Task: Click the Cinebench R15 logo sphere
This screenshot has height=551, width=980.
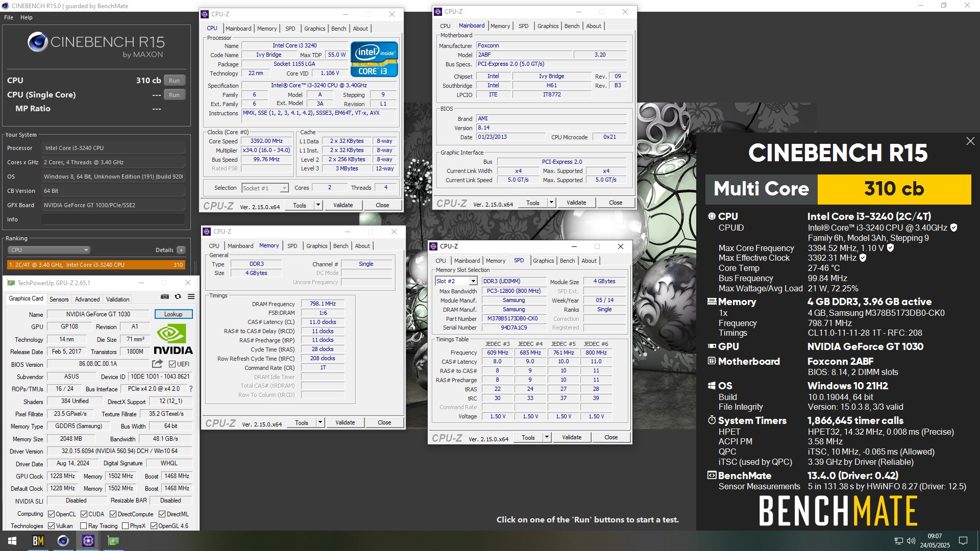Action: coord(38,42)
